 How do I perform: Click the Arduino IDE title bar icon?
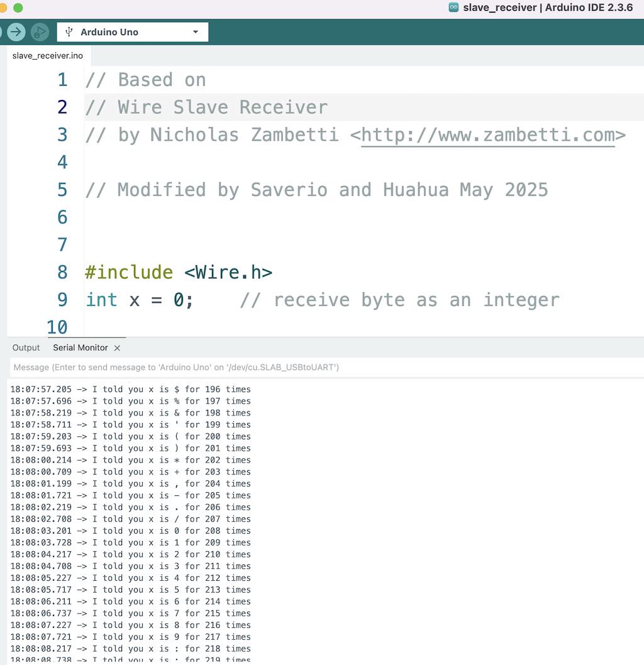click(453, 7)
